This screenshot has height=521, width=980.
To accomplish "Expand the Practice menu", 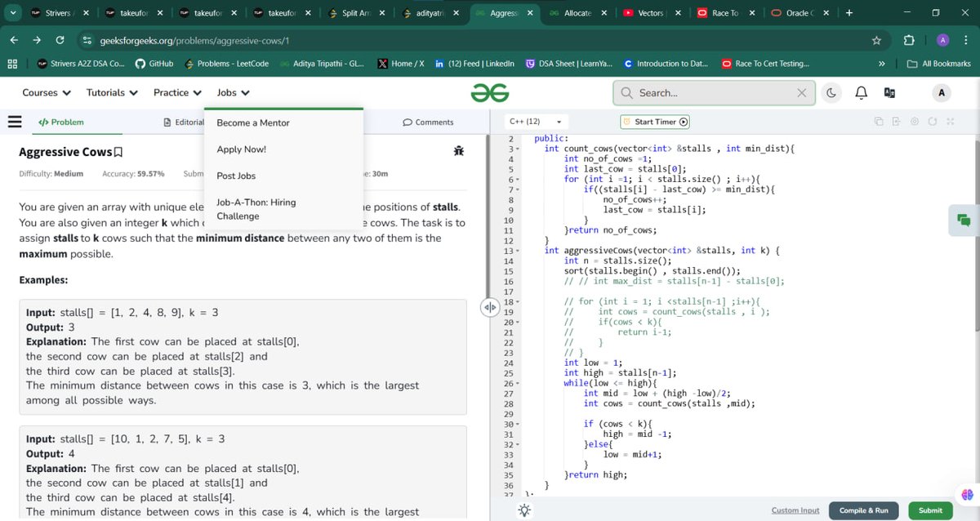I will click(x=177, y=92).
